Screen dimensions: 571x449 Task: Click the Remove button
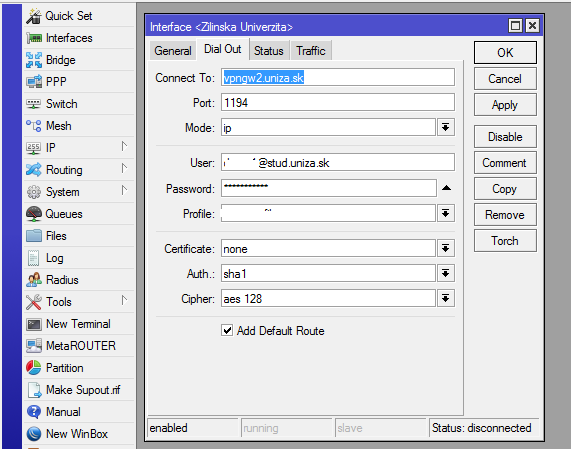click(505, 214)
